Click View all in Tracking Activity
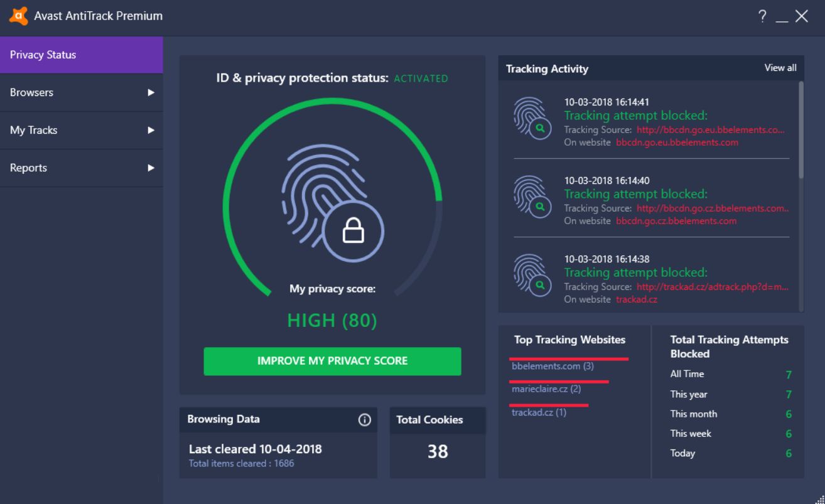825x504 pixels. (780, 68)
